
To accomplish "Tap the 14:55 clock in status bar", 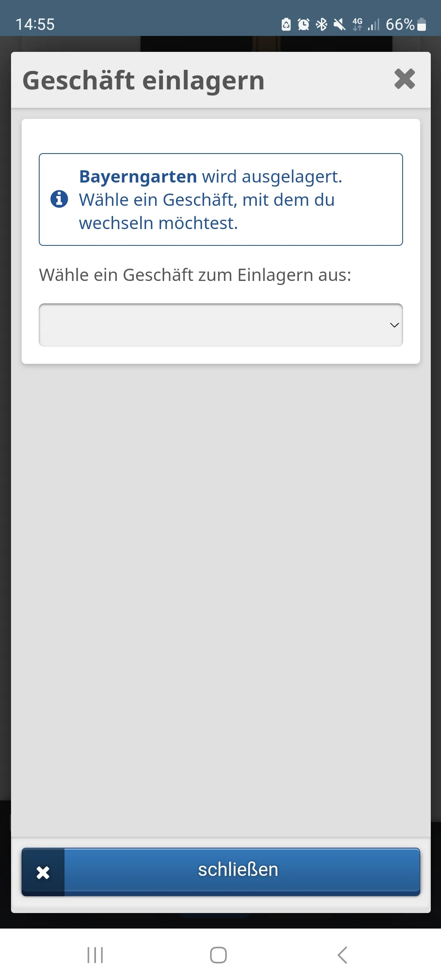I will point(35,24).
